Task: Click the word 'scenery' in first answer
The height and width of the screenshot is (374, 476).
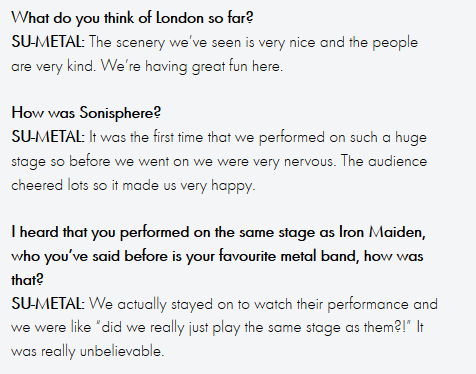Action: tap(140, 43)
